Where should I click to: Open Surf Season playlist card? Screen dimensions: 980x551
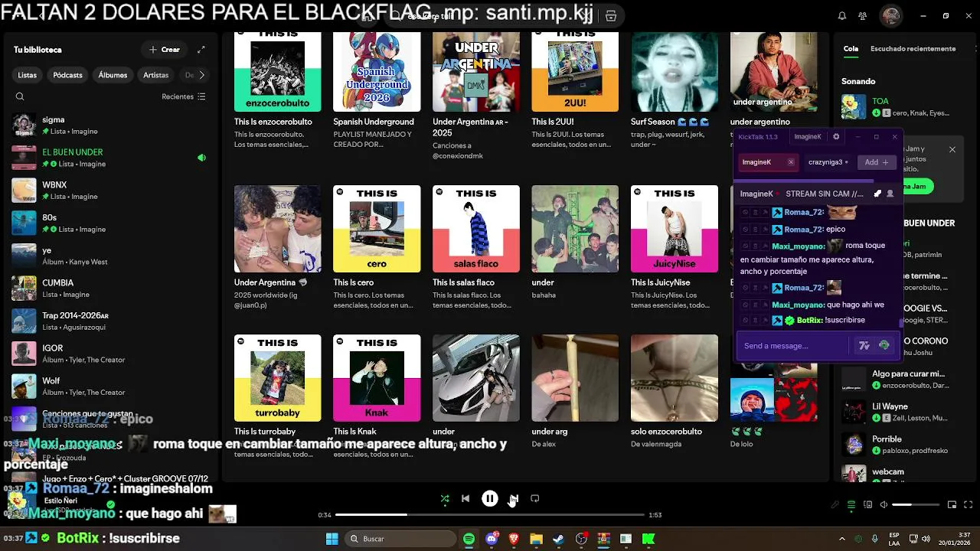pyautogui.click(x=674, y=90)
